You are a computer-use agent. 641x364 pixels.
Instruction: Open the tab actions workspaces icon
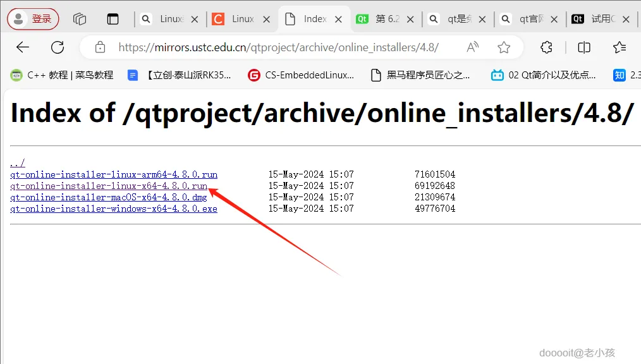coord(80,19)
